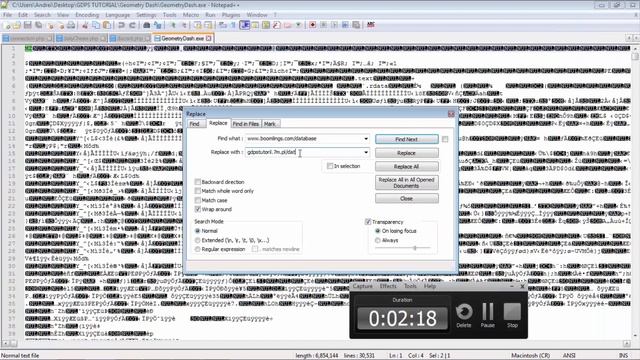The width and height of the screenshot is (640, 360).
Task: Stop the screen recording
Action: [512, 316]
